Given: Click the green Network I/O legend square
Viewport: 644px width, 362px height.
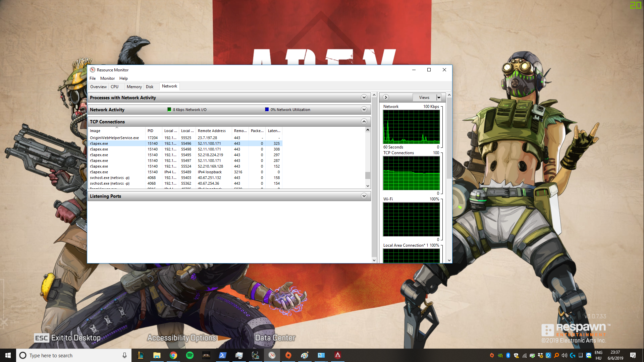Looking at the screenshot, I should 169,109.
